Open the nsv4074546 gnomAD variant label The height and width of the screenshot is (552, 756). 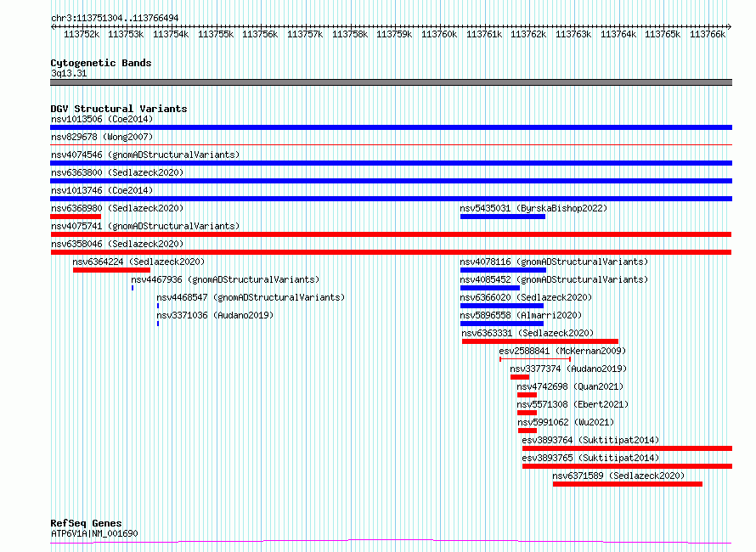pos(145,155)
